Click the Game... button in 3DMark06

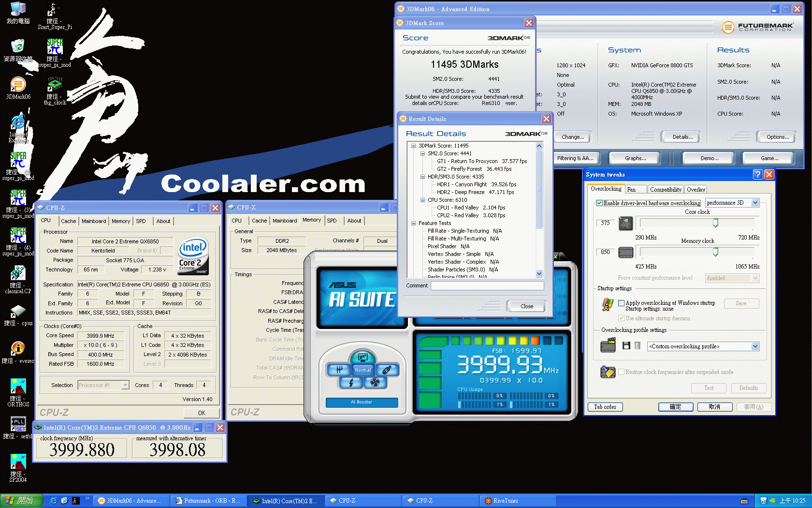[769, 158]
